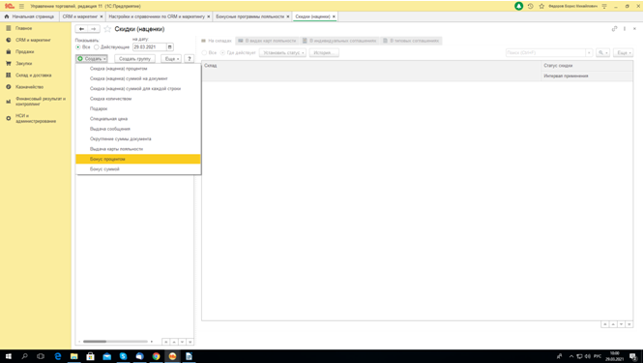
Task: Open favorites star icon in title bar
Action: [542, 6]
